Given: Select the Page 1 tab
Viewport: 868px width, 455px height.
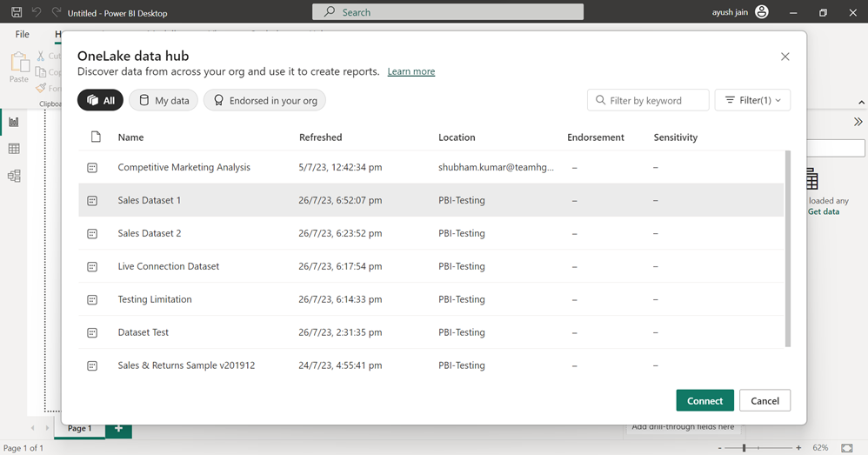Looking at the screenshot, I should click(79, 428).
